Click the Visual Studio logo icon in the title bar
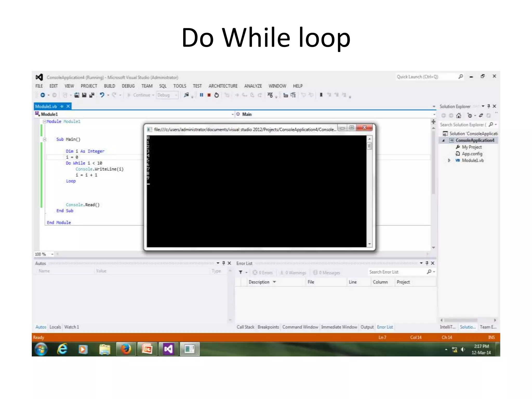Image resolution: width=532 pixels, height=399 pixels. click(39, 77)
